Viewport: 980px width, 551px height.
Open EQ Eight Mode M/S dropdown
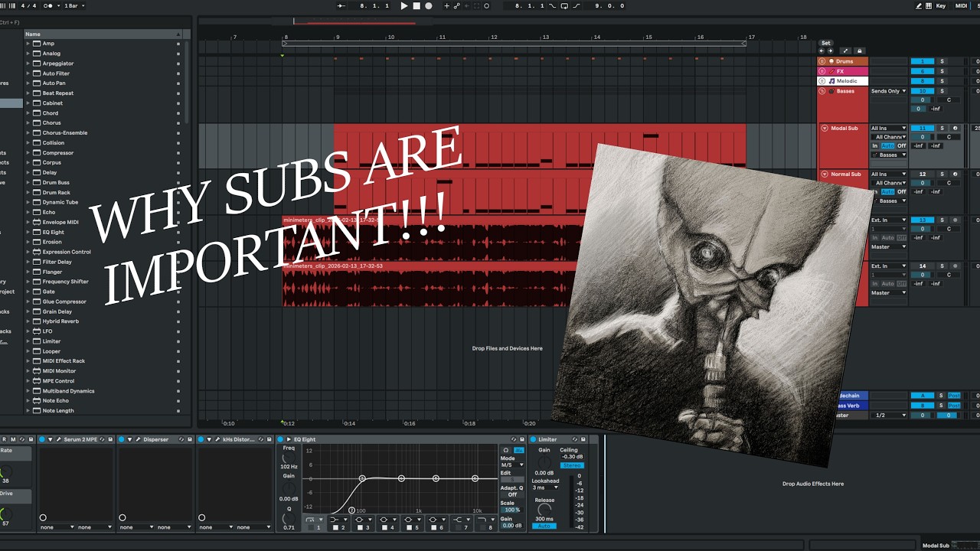pyautogui.click(x=512, y=465)
